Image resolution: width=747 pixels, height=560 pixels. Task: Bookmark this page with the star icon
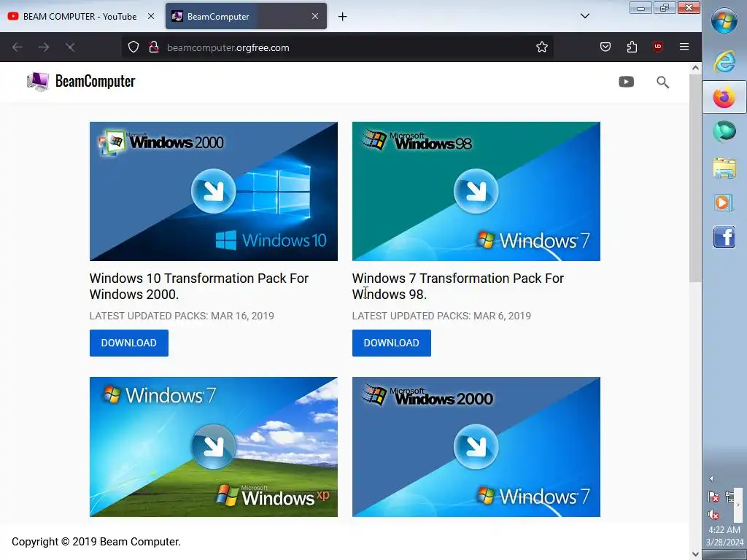click(542, 47)
